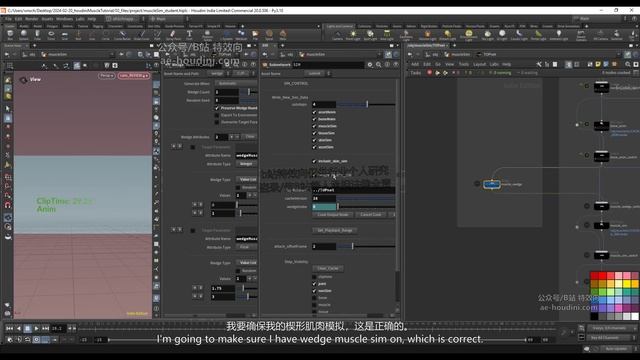Add an Area Light from the shelf
This screenshot has height=360, width=640.
pos(387,35)
